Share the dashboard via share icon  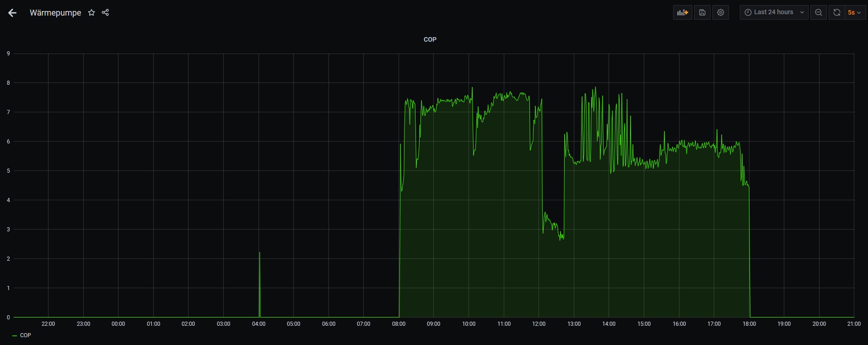tap(105, 12)
